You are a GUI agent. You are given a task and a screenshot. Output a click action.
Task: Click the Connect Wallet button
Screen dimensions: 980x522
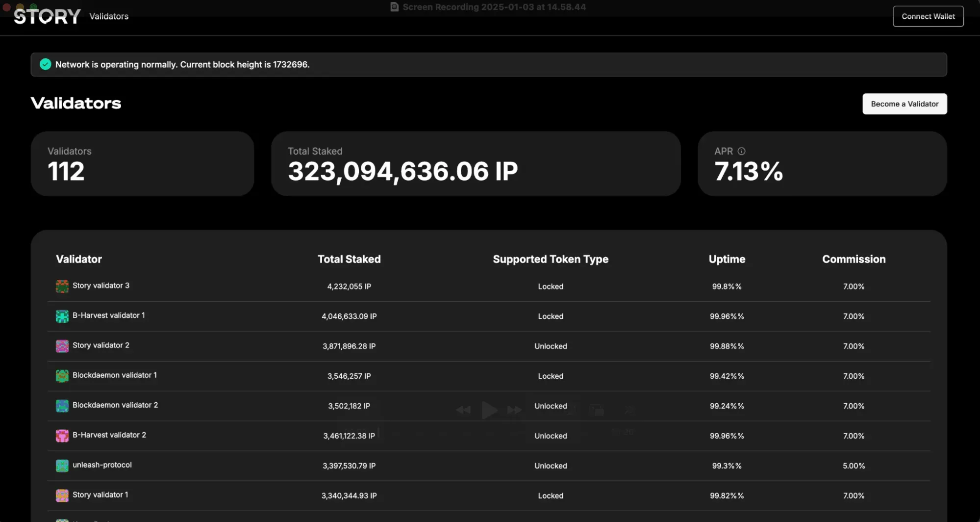(928, 16)
